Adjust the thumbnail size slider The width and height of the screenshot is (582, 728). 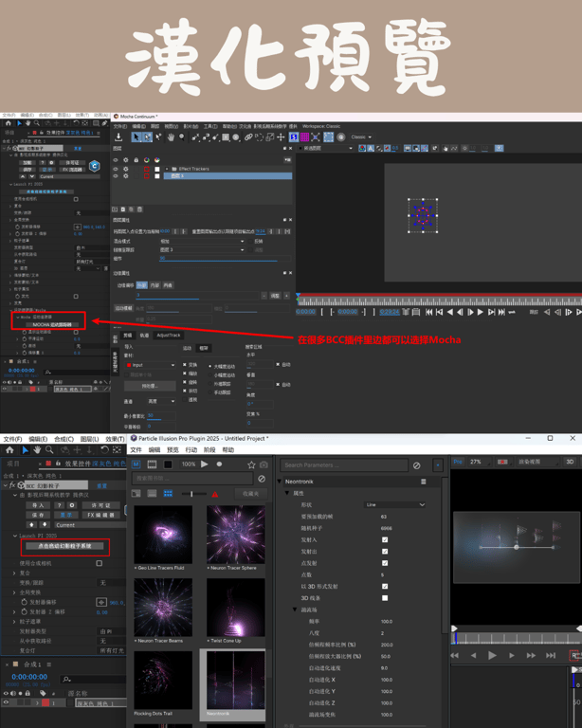(191, 494)
